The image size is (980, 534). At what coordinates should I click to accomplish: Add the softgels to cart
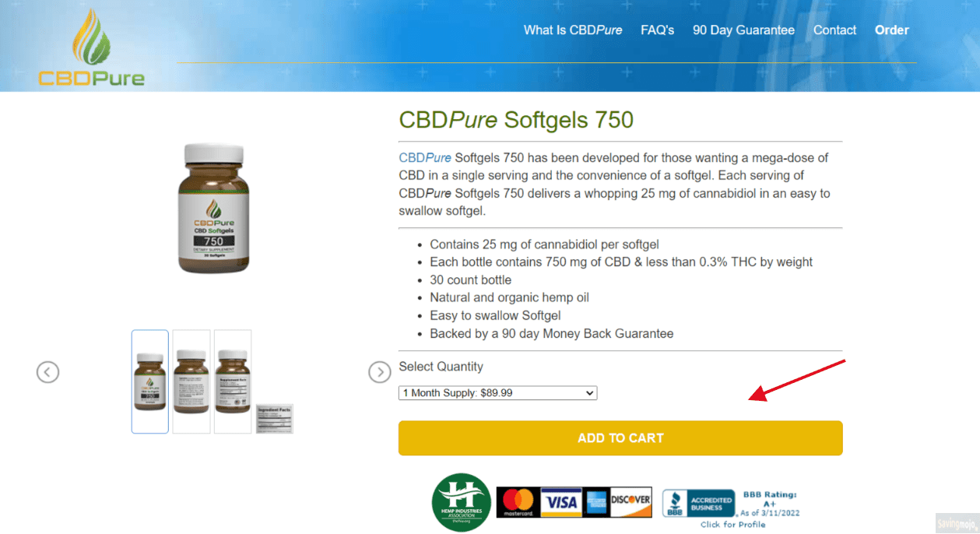(620, 438)
